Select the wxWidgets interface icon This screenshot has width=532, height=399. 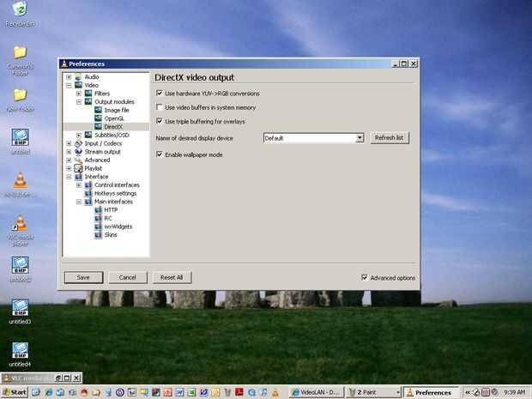[x=98, y=227]
